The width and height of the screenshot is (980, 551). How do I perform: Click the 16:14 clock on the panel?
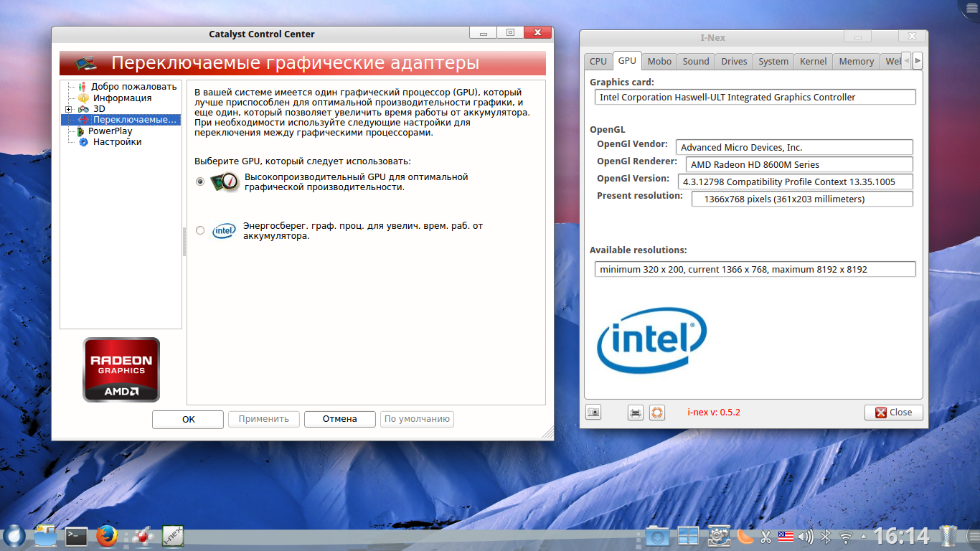(x=902, y=536)
